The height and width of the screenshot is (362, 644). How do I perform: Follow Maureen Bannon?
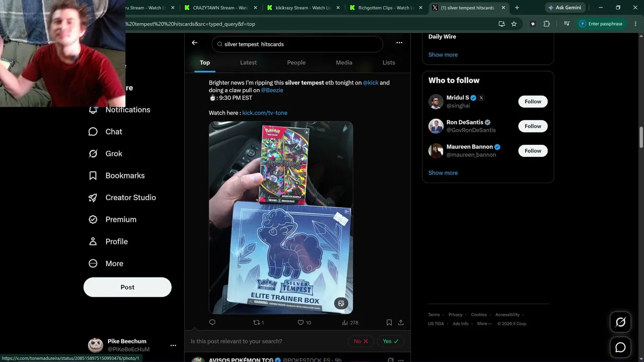tap(533, 151)
